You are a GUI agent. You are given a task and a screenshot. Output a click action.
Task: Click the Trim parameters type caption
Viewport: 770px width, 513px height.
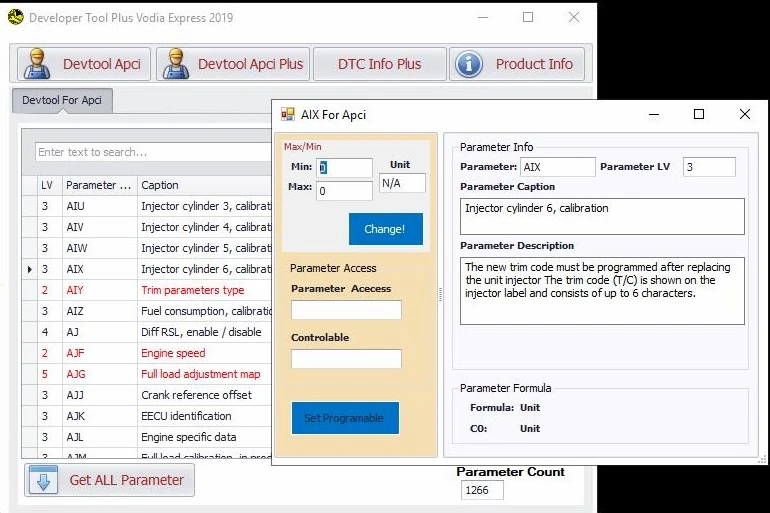tap(192, 290)
